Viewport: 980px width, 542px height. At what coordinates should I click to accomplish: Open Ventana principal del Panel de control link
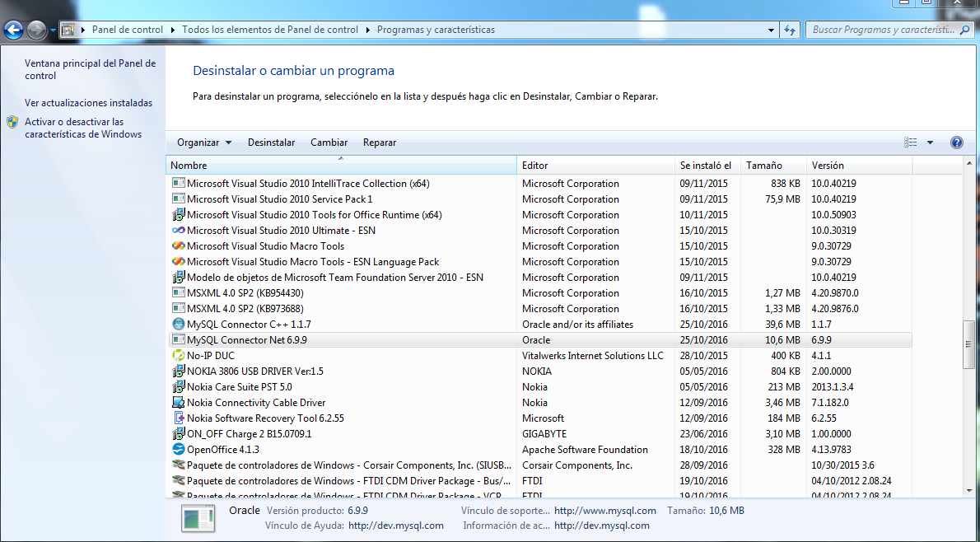coord(90,69)
